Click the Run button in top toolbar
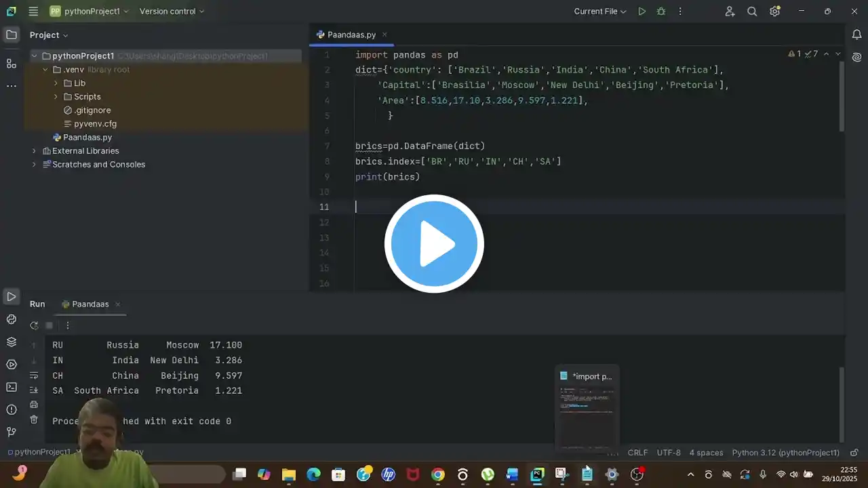The width and height of the screenshot is (868, 488). [x=642, y=12]
